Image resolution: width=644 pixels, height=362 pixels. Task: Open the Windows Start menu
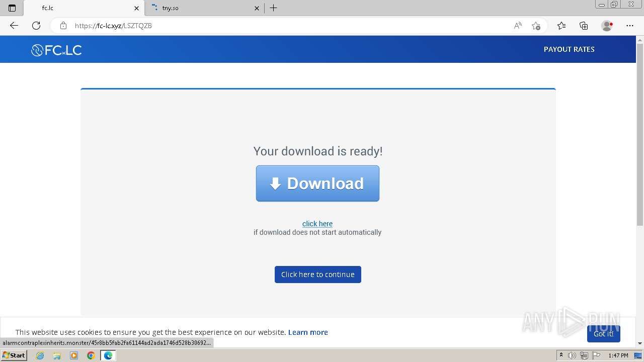click(14, 355)
